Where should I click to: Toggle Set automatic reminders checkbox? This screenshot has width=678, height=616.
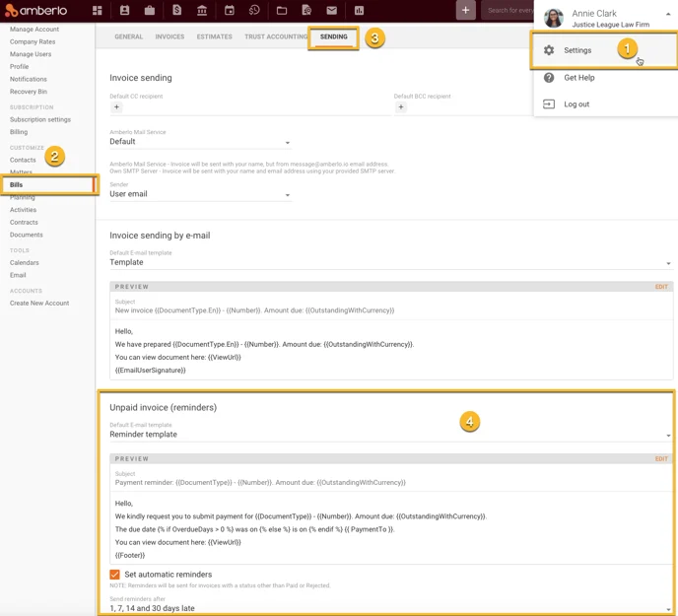(x=114, y=575)
